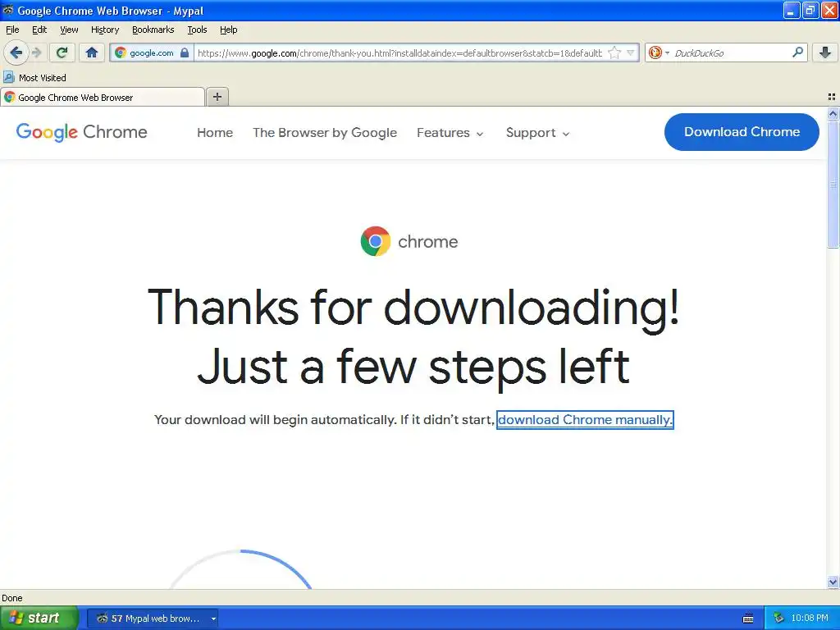The height and width of the screenshot is (630, 840).
Task: Go to Home nav link
Action: [x=215, y=132]
